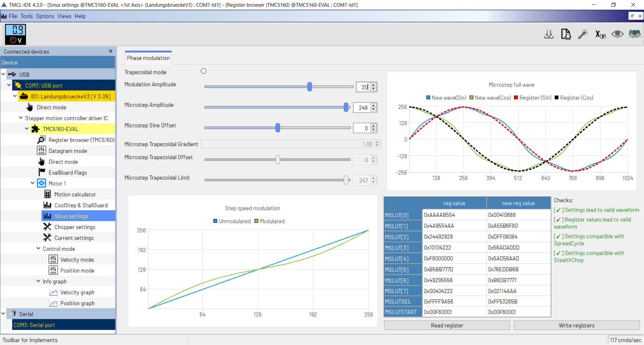
Task: Toggle Register (Sin) legend series
Action: [x=533, y=98]
